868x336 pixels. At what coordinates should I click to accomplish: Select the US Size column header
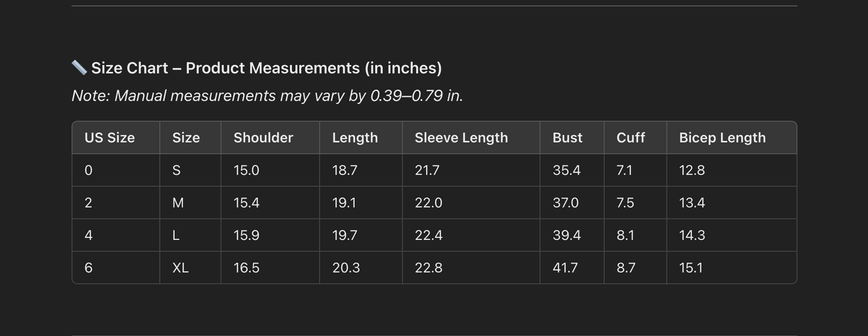pos(109,137)
